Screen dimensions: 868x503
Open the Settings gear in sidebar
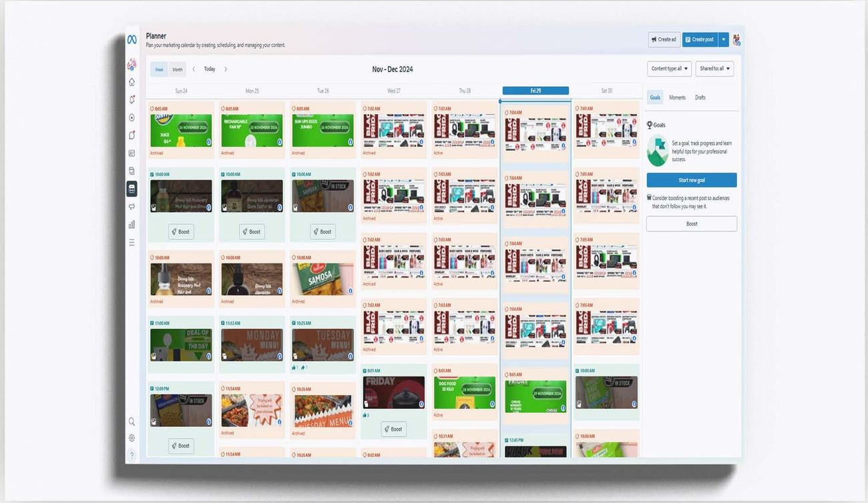pyautogui.click(x=132, y=438)
